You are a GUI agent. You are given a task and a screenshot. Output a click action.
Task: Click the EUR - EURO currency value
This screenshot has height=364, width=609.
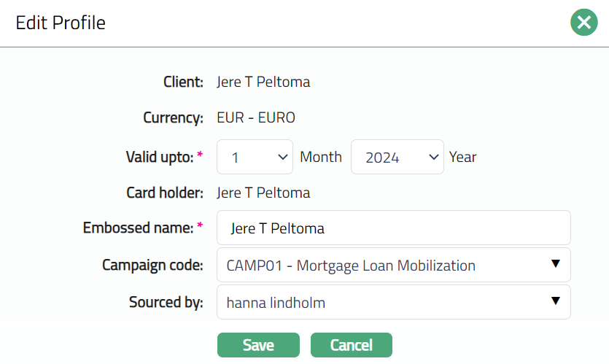(x=256, y=117)
